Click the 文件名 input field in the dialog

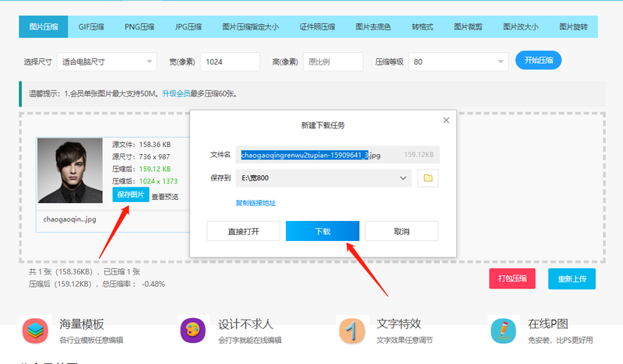tap(337, 155)
